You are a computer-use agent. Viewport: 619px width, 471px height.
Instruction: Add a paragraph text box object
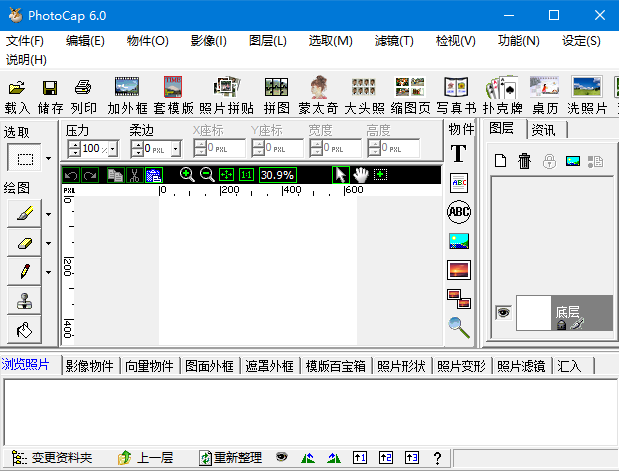(459, 183)
